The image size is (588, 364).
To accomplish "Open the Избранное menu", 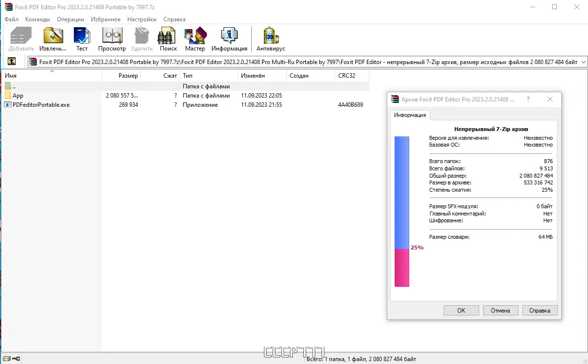I will 105,19.
